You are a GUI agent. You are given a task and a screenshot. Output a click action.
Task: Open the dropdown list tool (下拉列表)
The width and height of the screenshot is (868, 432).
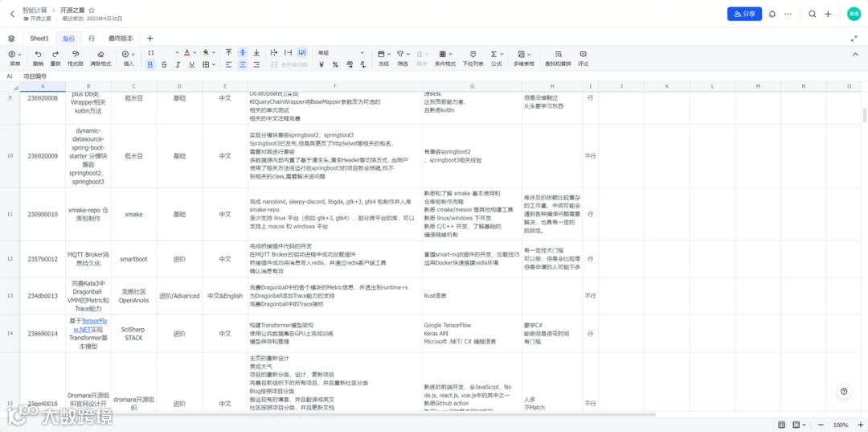pos(473,58)
